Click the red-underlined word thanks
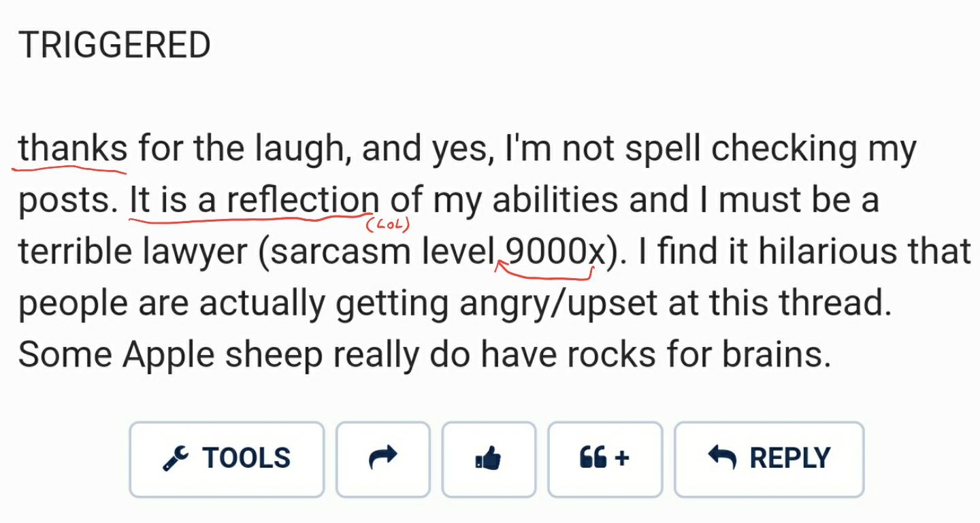This screenshot has height=523, width=980. [73, 149]
